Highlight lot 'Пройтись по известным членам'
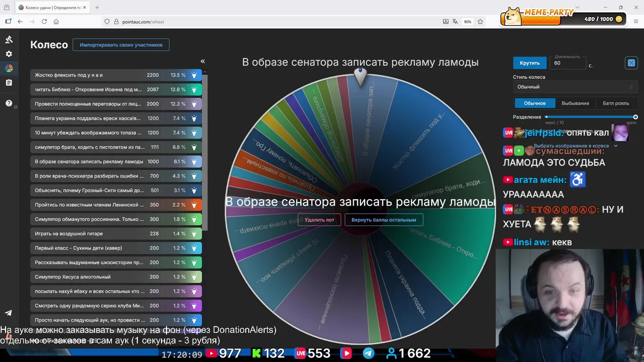Screen dimensions: 644x362 click(x=194, y=205)
